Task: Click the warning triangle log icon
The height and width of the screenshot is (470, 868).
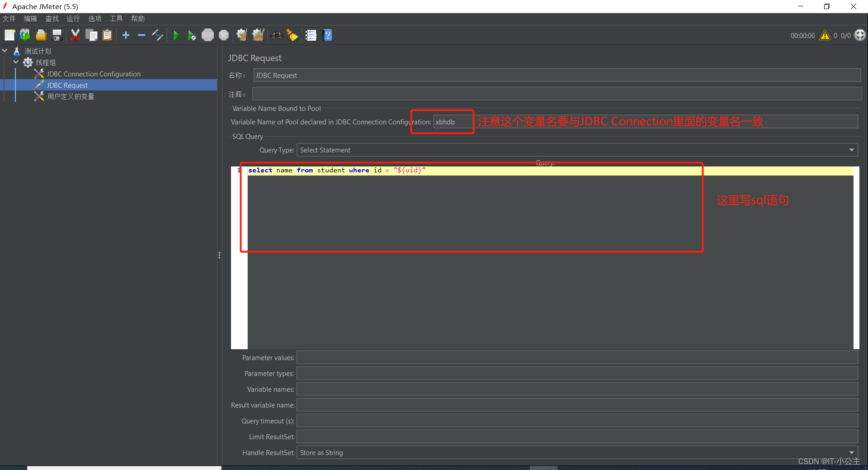Action: (x=825, y=35)
